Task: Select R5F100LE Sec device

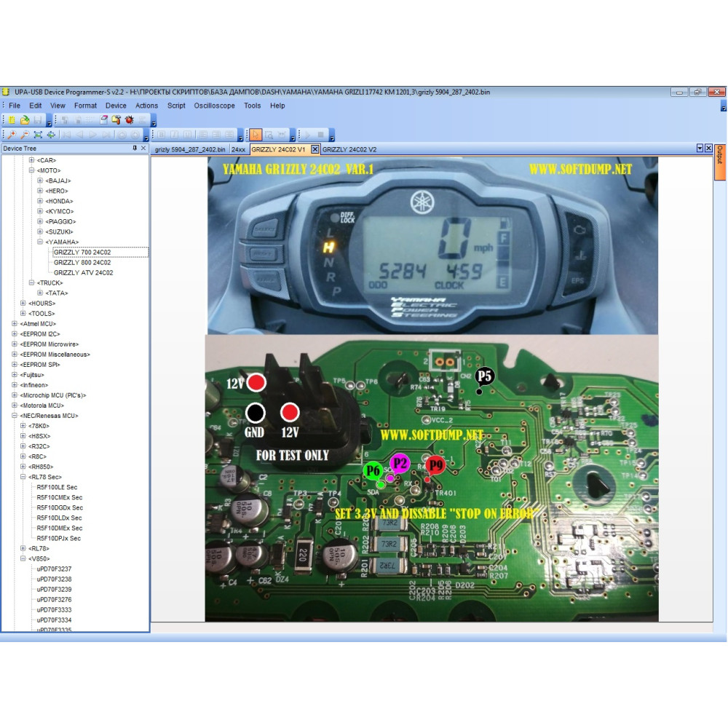Action: [x=57, y=487]
